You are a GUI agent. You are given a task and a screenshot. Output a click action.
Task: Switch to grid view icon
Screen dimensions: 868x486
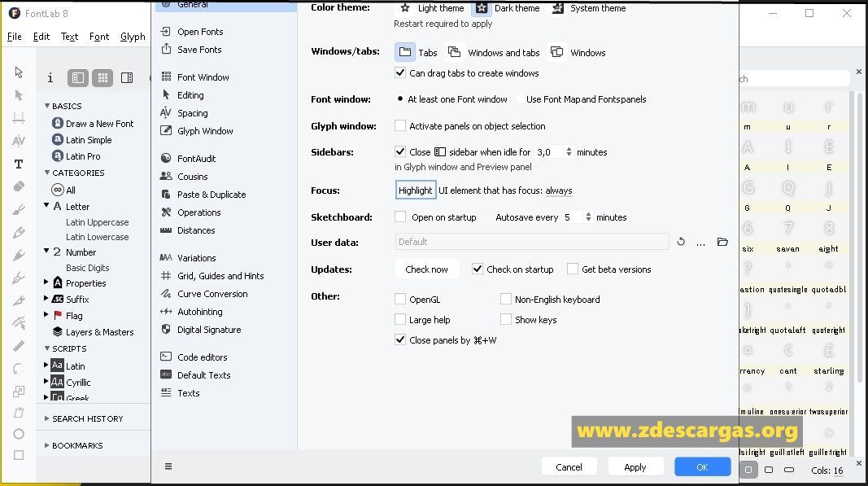[103, 78]
